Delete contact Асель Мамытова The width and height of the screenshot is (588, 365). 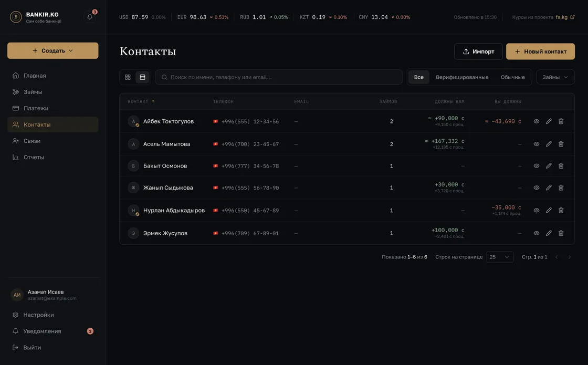click(x=561, y=144)
